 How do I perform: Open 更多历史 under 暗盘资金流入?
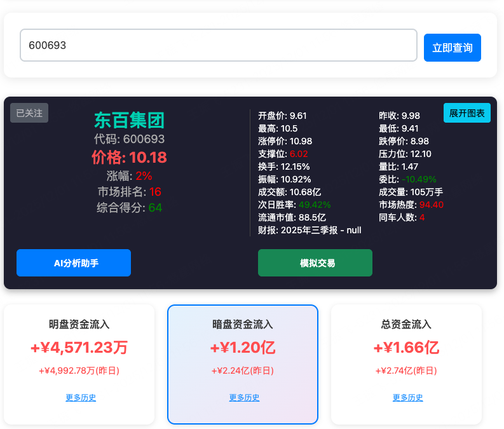[244, 398]
